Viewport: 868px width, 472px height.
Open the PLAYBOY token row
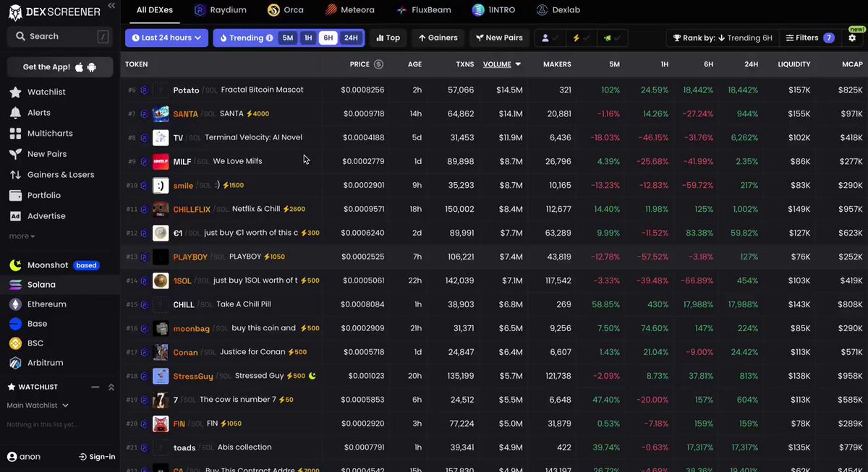click(x=494, y=257)
